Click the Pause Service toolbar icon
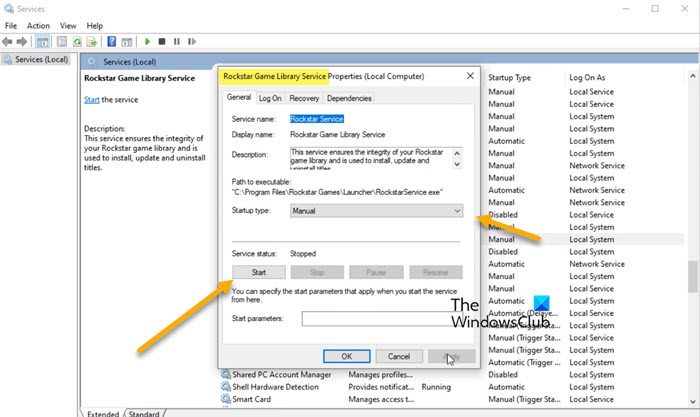This screenshot has height=417, width=700. [x=177, y=42]
